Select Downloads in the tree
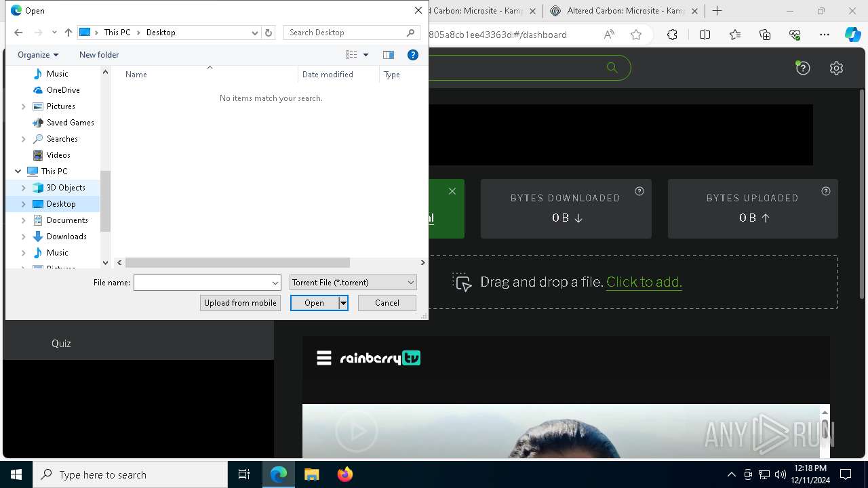The width and height of the screenshot is (868, 488). click(66, 237)
